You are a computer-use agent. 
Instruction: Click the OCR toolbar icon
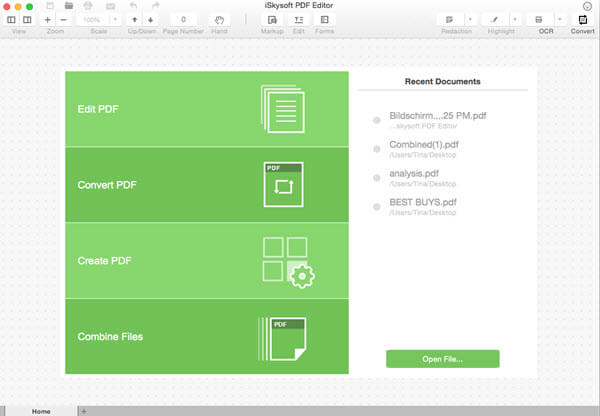coord(539,20)
